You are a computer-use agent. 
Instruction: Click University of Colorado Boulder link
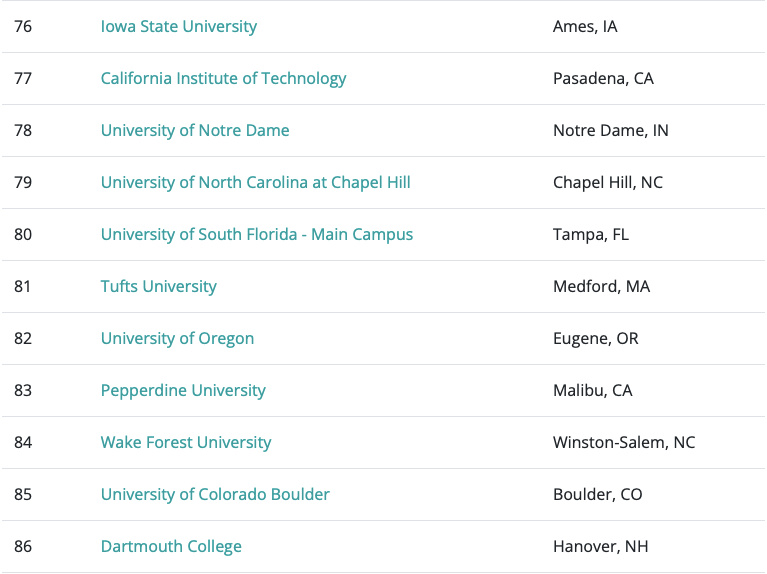point(215,495)
